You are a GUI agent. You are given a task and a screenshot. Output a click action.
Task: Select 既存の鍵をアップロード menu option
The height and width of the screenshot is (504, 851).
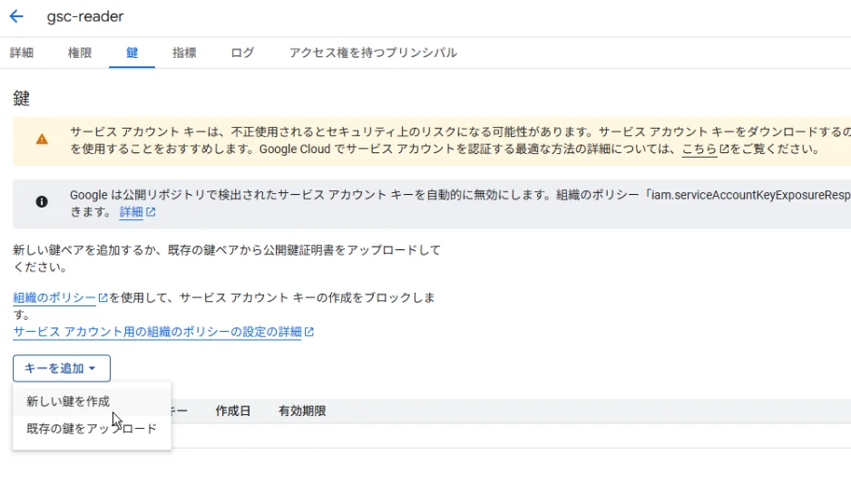pyautogui.click(x=91, y=429)
